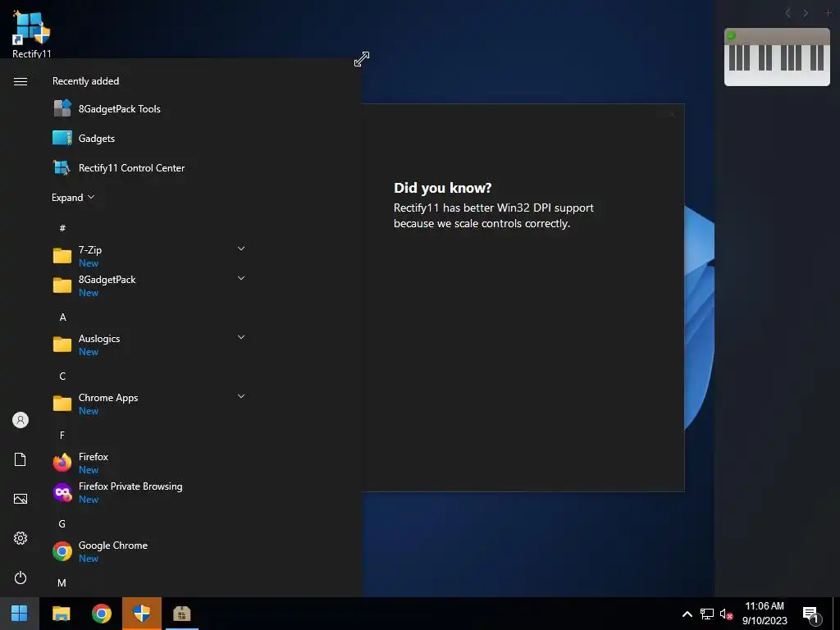Image resolution: width=840 pixels, height=630 pixels.
Task: Click the Did you know? heading
Action: tap(442, 188)
